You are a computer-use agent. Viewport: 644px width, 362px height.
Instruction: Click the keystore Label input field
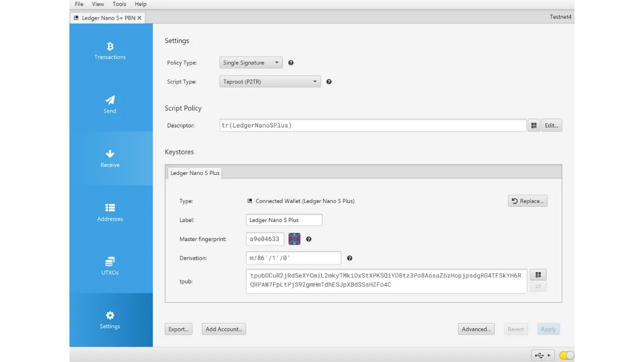pyautogui.click(x=284, y=220)
